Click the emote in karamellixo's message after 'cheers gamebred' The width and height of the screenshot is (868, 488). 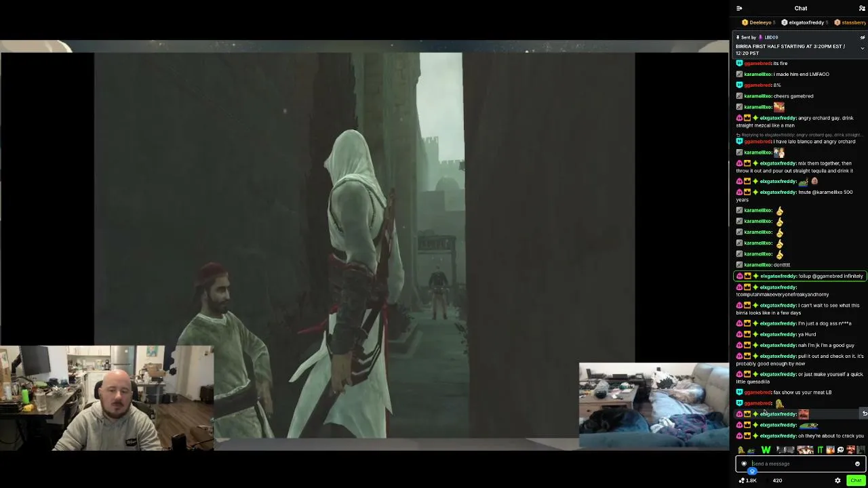(779, 107)
